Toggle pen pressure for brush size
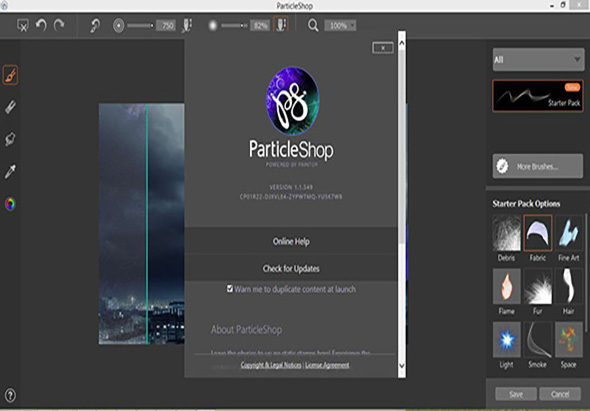Viewport: 590px width, 411px height. (187, 26)
